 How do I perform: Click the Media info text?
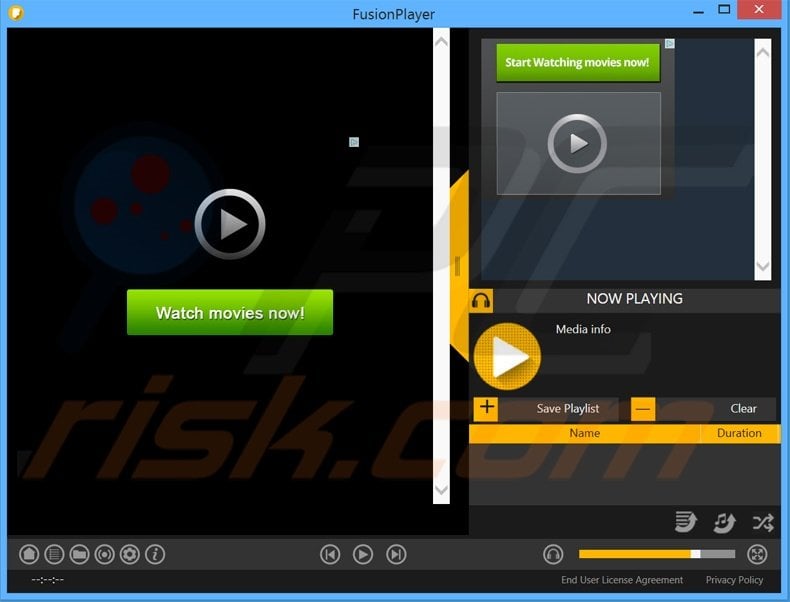583,329
